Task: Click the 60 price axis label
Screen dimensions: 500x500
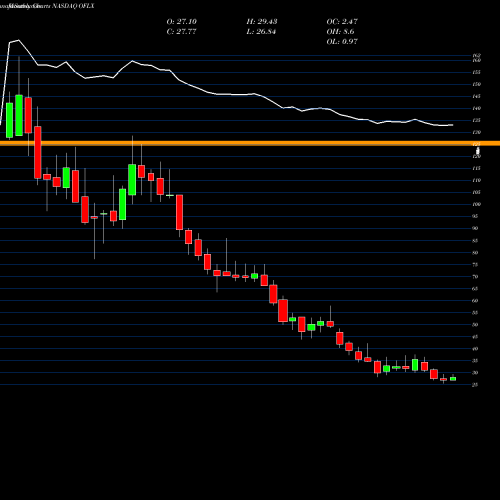Action: click(475, 301)
